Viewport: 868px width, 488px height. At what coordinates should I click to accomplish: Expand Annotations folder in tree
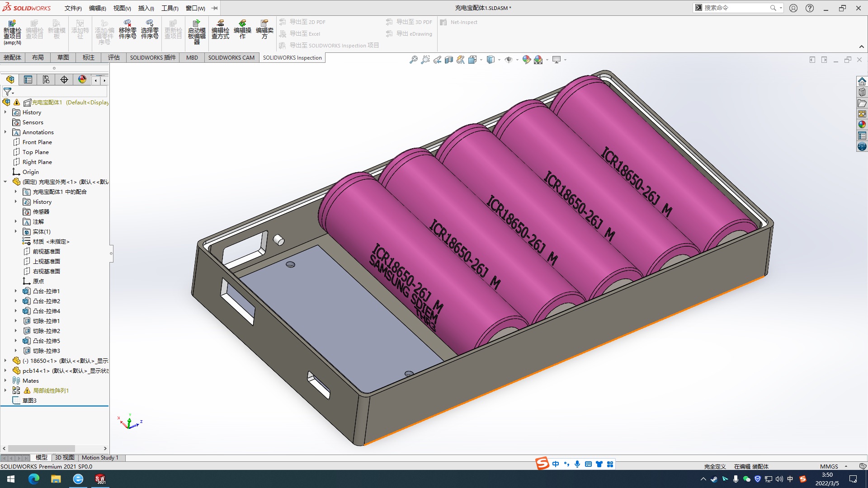click(5, 132)
